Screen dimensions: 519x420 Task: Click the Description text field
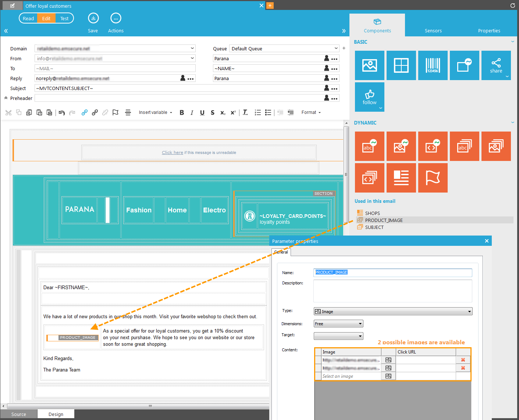(392, 291)
